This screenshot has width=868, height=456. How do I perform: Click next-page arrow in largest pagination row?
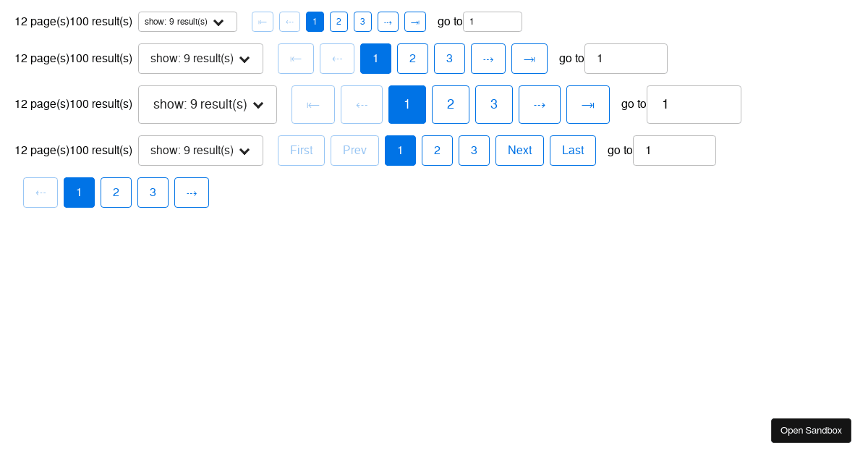pyautogui.click(x=540, y=104)
